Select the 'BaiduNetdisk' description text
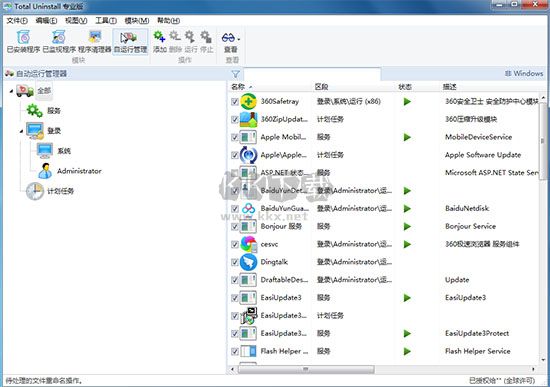This screenshot has height=387, width=550. [x=467, y=208]
